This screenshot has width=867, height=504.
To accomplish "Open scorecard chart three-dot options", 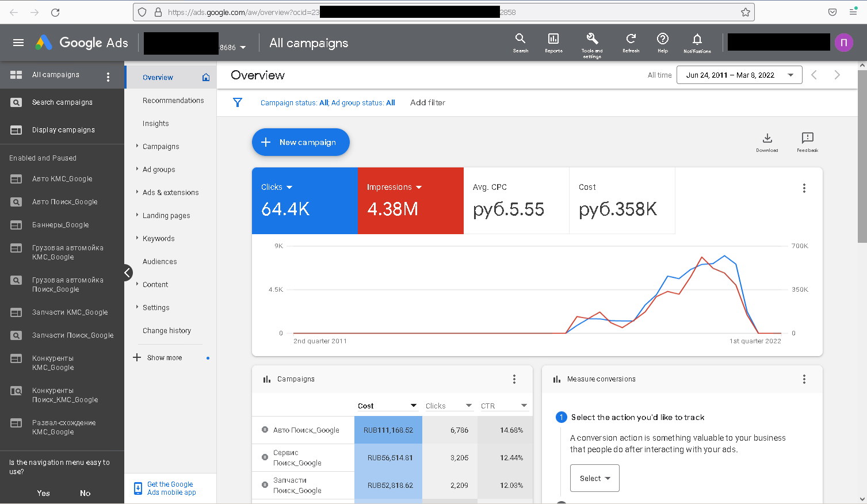I will 804,188.
